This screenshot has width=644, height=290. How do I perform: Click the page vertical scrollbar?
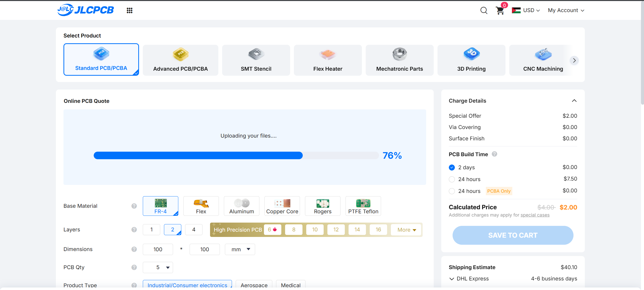pyautogui.click(x=642, y=53)
